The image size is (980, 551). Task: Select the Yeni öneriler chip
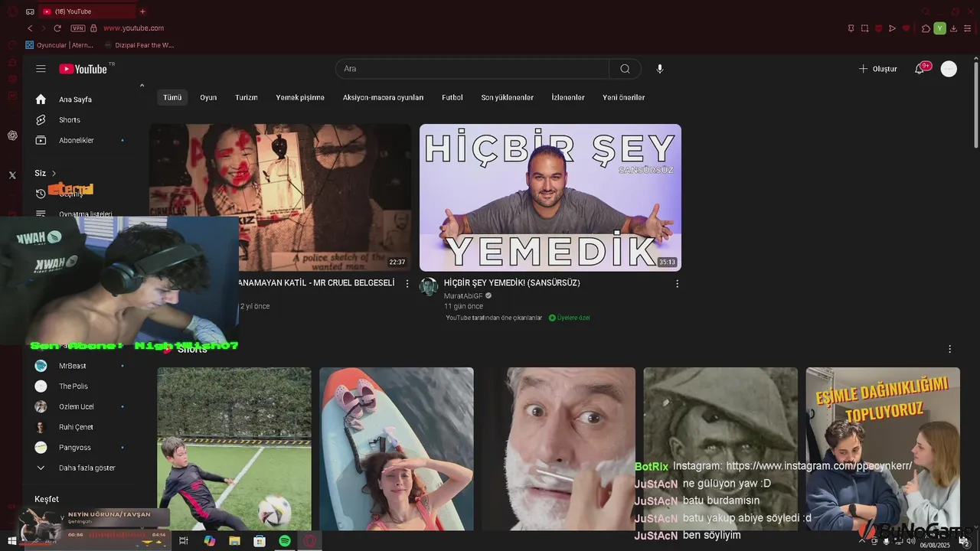coord(623,97)
